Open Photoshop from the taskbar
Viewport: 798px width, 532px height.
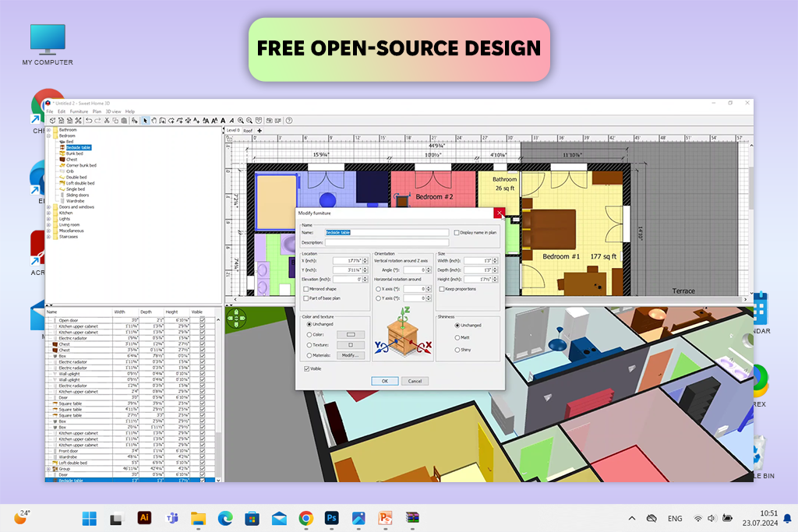pos(331,518)
